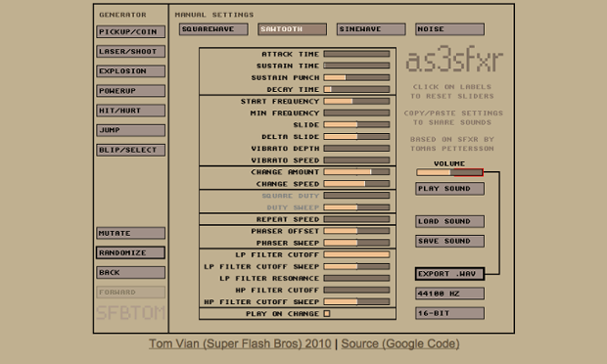607x364 pixels.
Task: Adjust the Volume slider
Action: coord(449,172)
